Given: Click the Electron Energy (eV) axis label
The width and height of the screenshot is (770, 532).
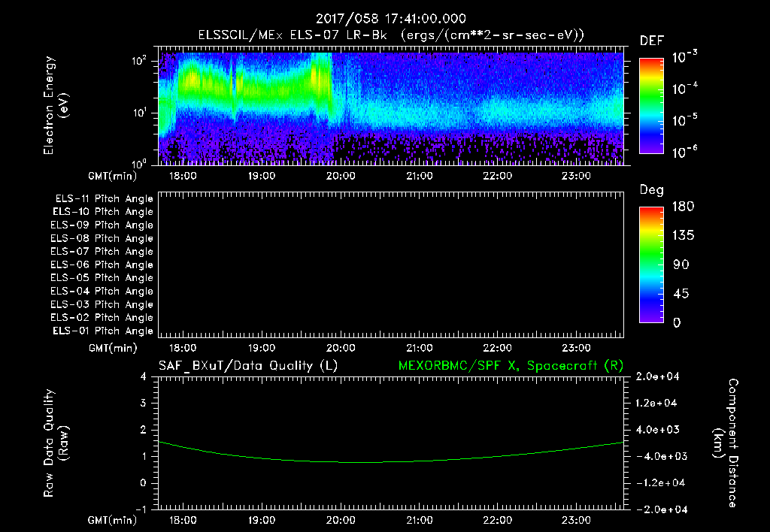Looking at the screenshot, I should pos(56,105).
